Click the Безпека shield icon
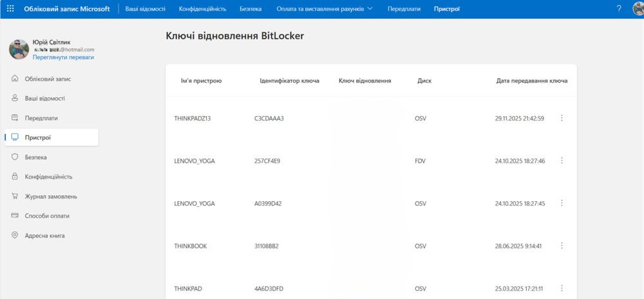The image size is (644, 299). [x=15, y=157]
